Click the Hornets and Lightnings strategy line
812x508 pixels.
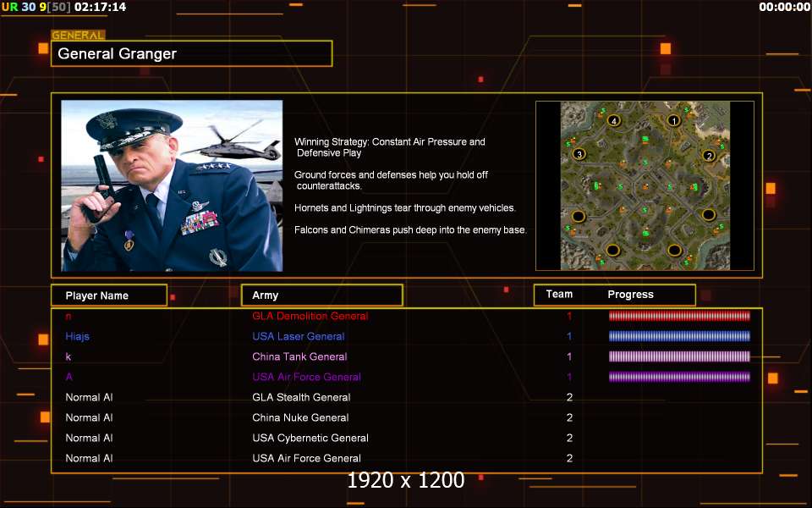(x=405, y=208)
